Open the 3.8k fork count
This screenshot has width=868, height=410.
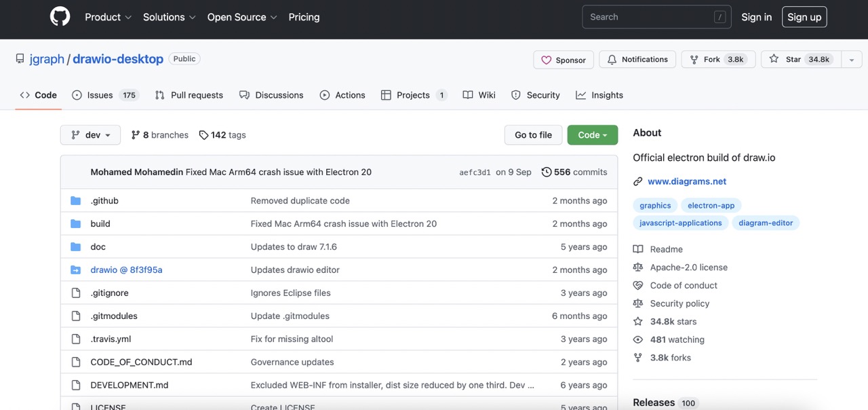click(736, 60)
